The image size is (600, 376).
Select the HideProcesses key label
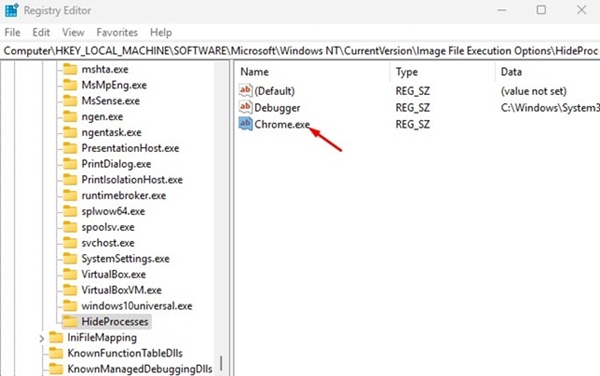click(115, 322)
